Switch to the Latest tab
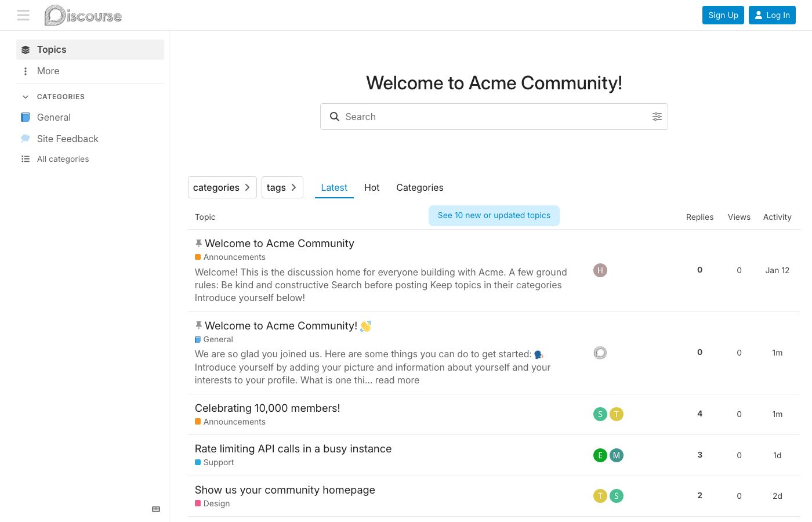 (x=334, y=187)
